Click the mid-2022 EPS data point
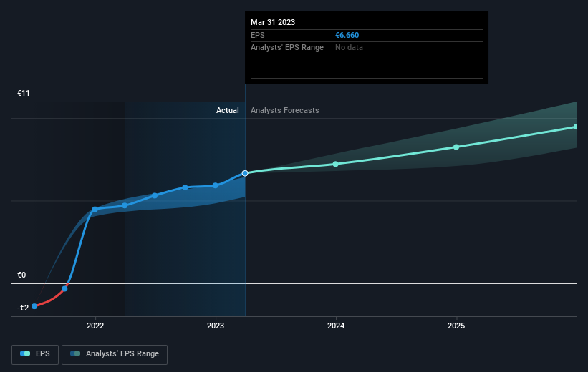Viewport: 588px width, 372px height. click(x=155, y=195)
